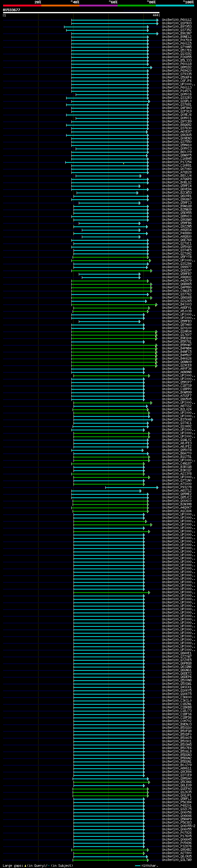Select hit UniRef100_B3TK48

(177, 419)
